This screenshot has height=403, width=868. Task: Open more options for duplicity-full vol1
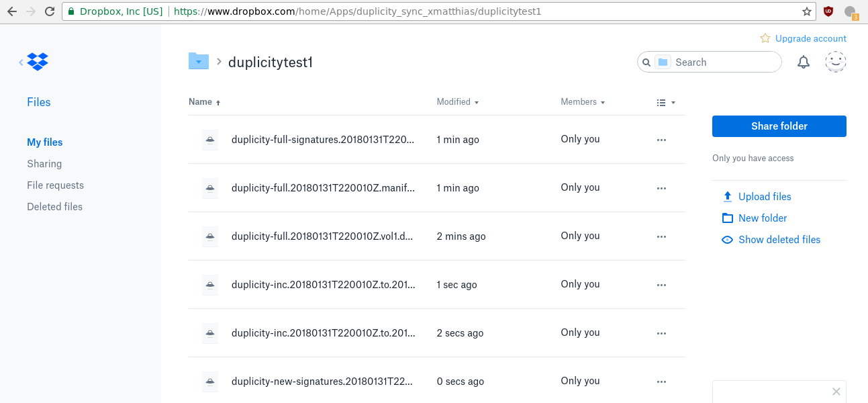(661, 236)
